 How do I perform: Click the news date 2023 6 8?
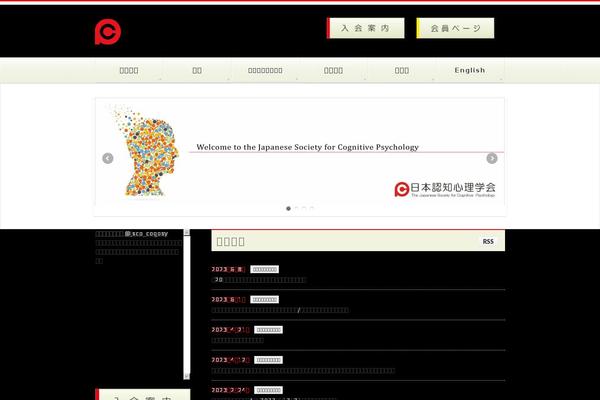click(x=228, y=269)
